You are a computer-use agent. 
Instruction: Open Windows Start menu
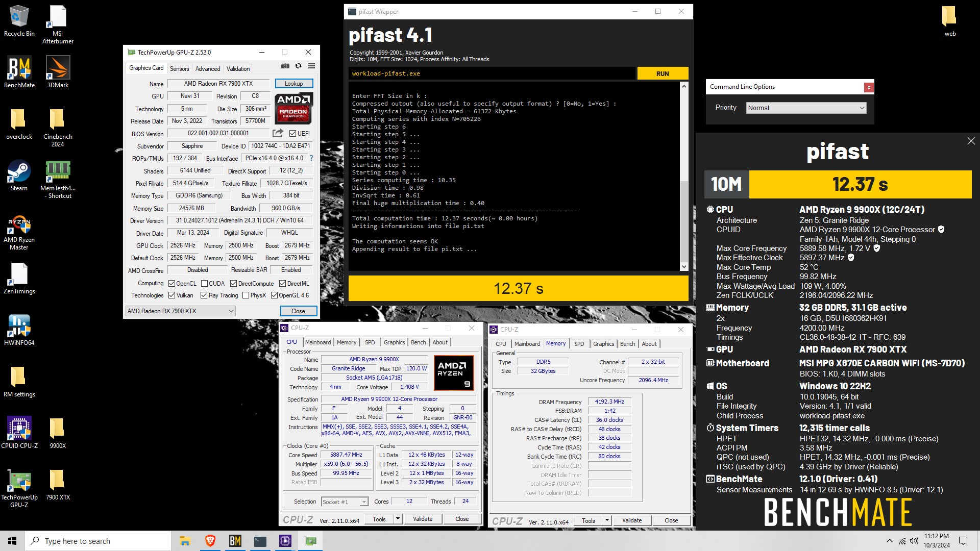[x=12, y=541]
